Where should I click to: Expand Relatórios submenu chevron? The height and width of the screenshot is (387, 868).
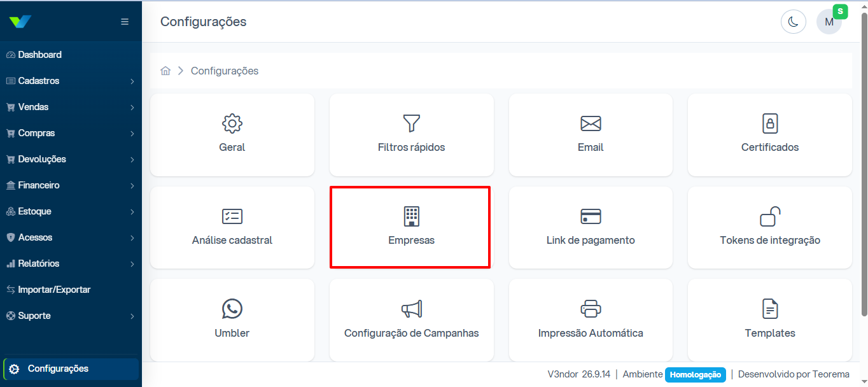(132, 264)
